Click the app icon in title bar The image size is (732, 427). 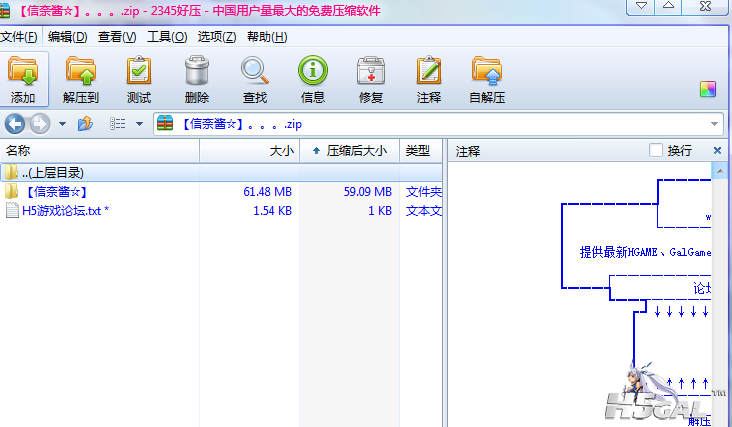click(5, 10)
